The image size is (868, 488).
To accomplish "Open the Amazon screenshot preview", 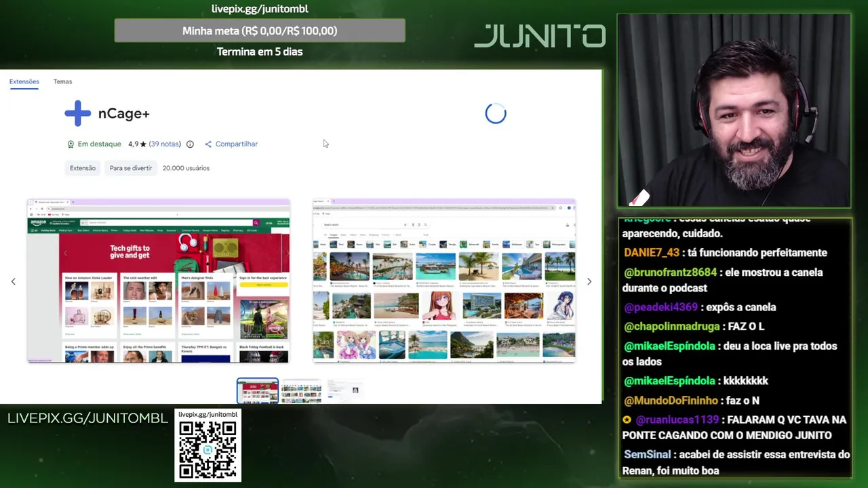I will click(158, 281).
